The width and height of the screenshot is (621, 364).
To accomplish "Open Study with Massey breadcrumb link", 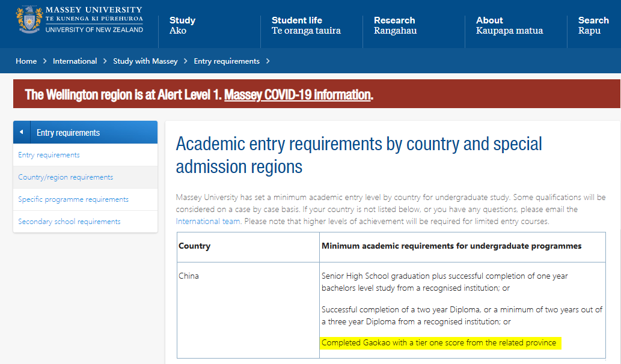I will click(x=145, y=61).
